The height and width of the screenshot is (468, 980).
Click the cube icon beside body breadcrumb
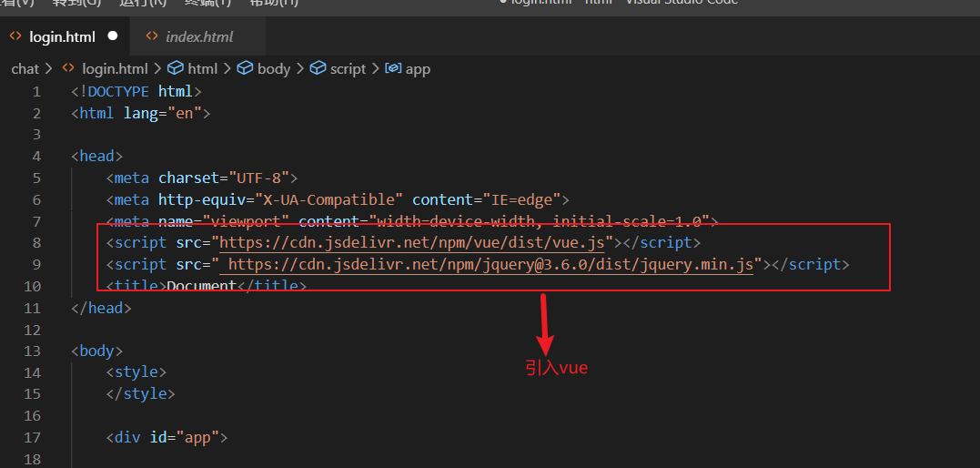click(247, 68)
